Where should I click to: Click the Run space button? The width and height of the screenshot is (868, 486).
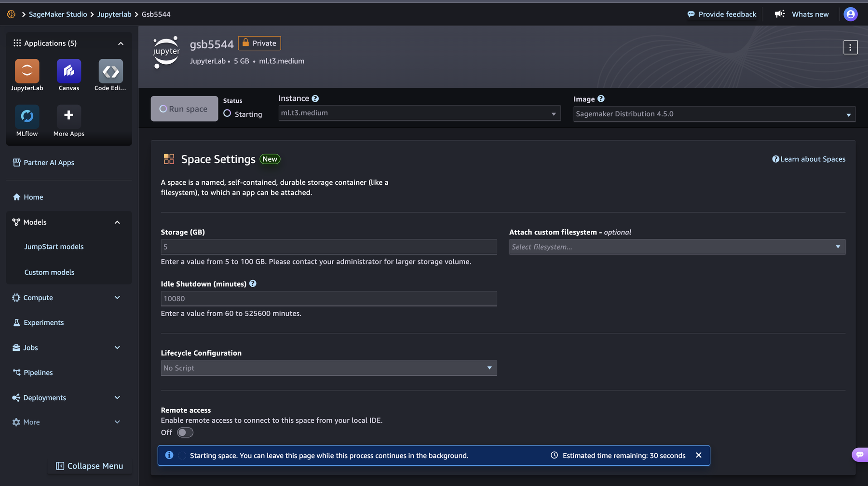184,109
